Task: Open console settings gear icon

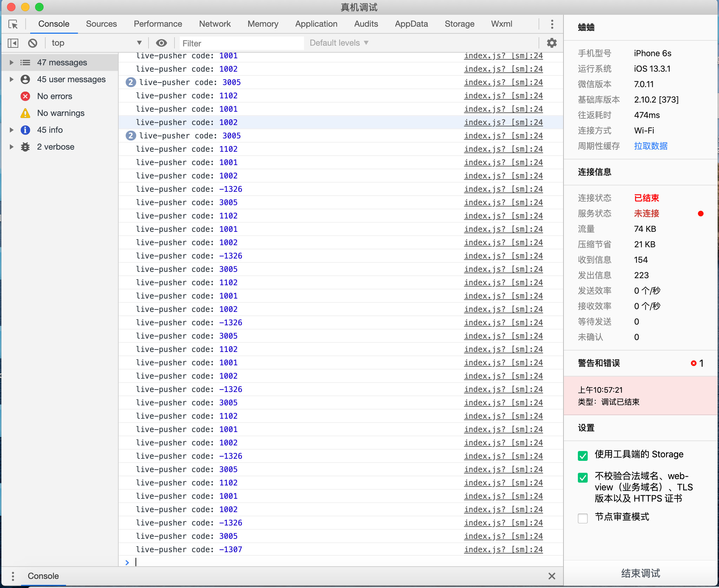Action: [x=552, y=43]
